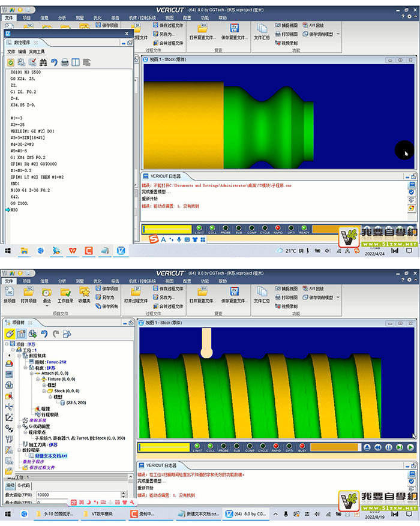Click redo arrow in 项目树 toolbar
Viewport: 420px width, 526px height.
pos(56,334)
